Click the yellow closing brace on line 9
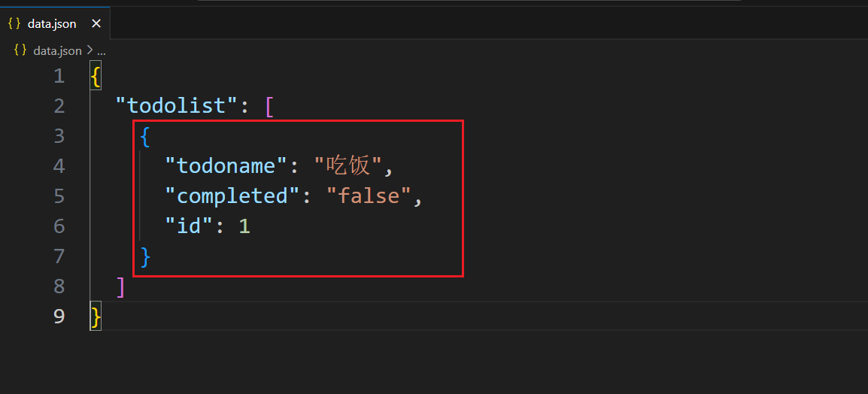The width and height of the screenshot is (868, 394). 96,317
